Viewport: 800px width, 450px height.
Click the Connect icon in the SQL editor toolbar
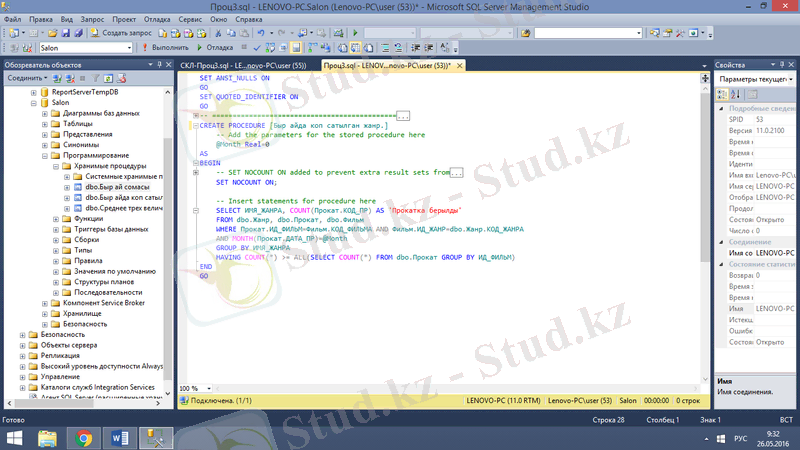coord(14,48)
